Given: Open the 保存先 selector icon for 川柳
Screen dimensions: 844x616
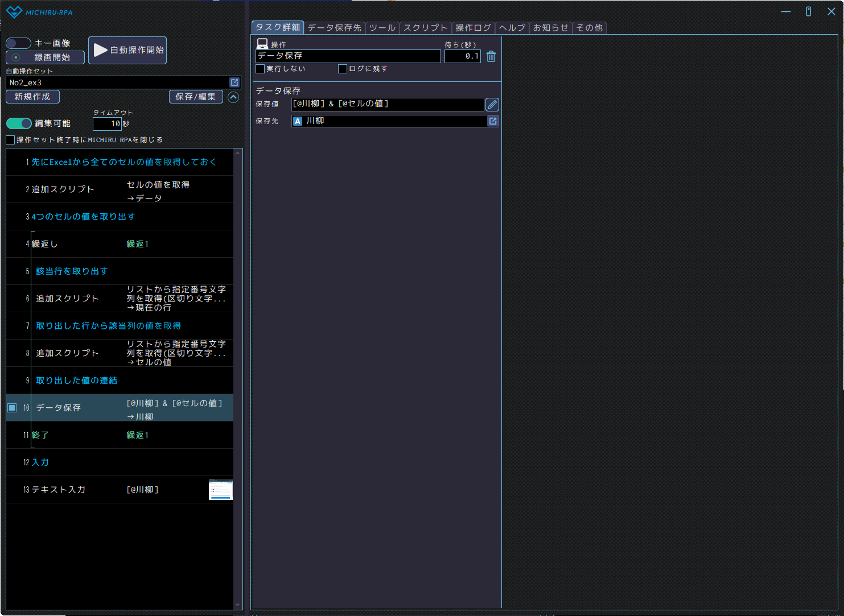Looking at the screenshot, I should [x=493, y=121].
